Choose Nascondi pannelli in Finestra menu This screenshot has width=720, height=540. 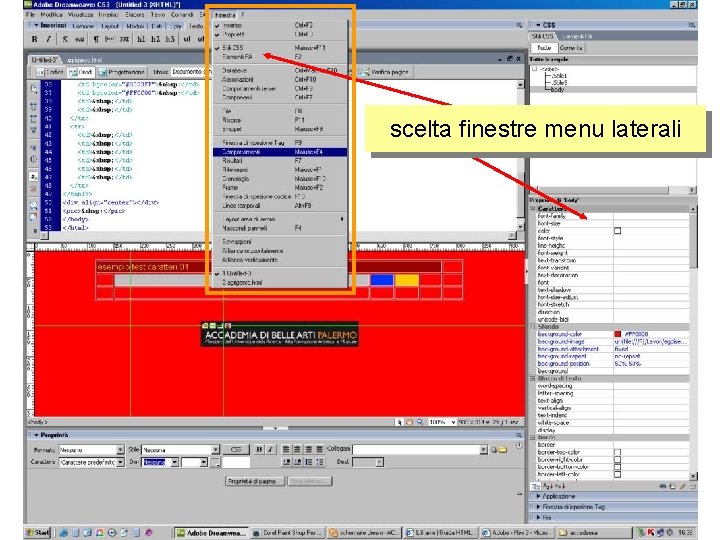click(280, 228)
